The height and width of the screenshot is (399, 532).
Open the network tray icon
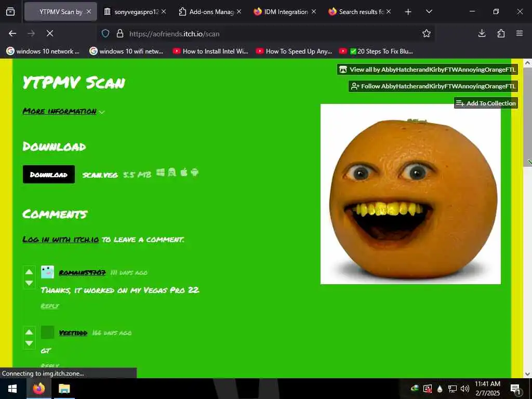[x=453, y=389]
